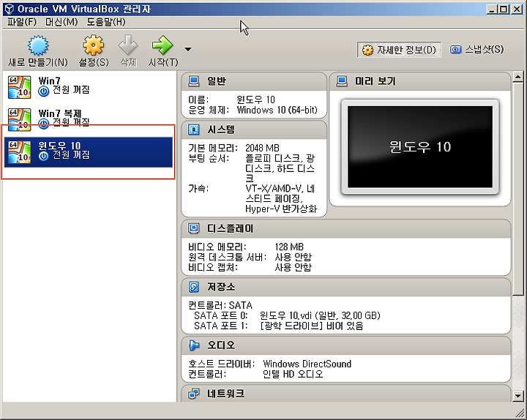Minimize the VirtualBox manager window

tap(492, 10)
